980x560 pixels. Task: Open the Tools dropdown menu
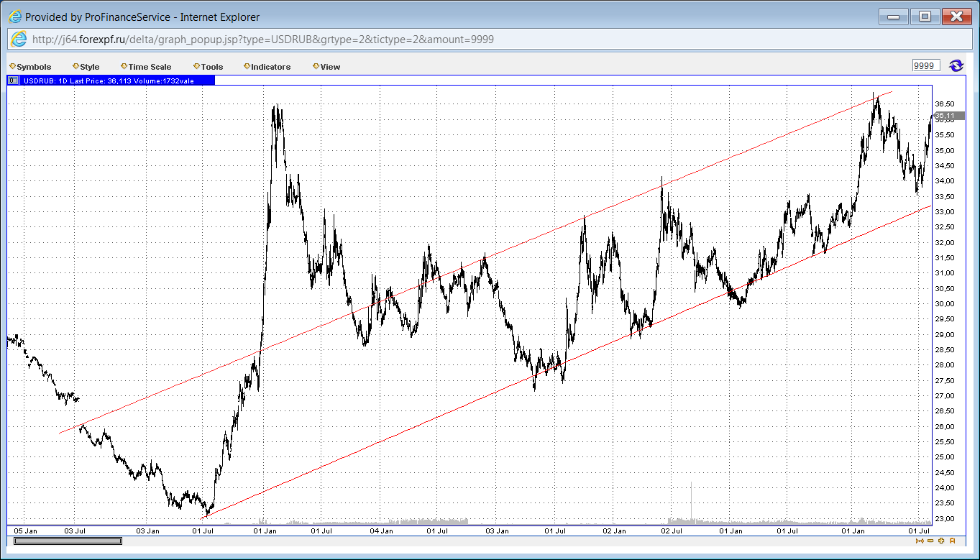(208, 67)
